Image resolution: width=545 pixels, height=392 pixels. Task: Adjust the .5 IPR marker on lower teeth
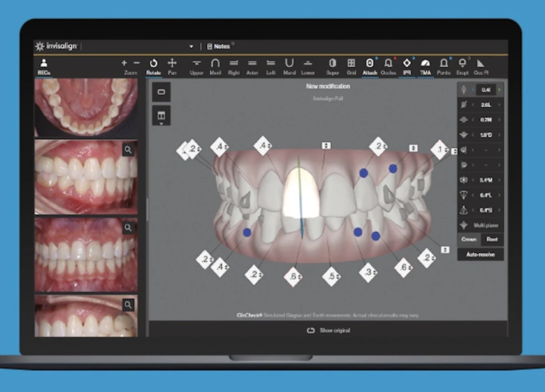332,277
